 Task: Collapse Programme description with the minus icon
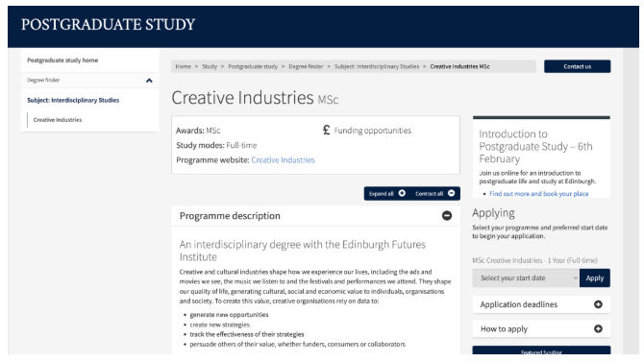(x=447, y=215)
